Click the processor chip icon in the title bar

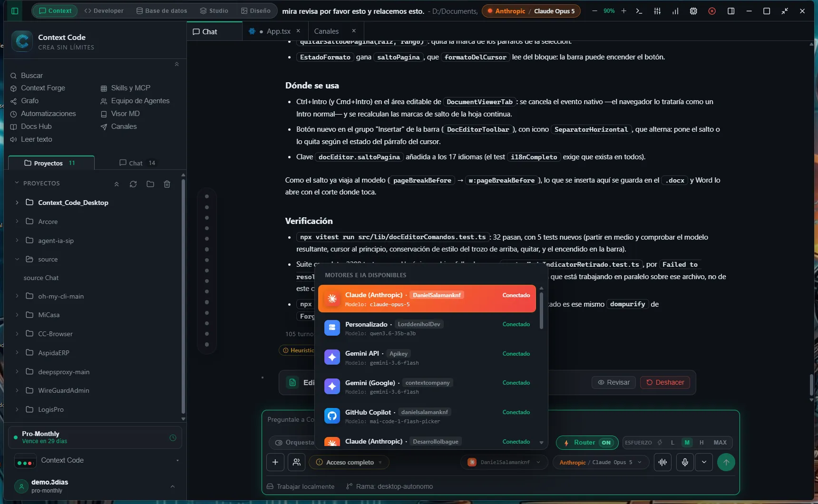pyautogui.click(x=693, y=11)
